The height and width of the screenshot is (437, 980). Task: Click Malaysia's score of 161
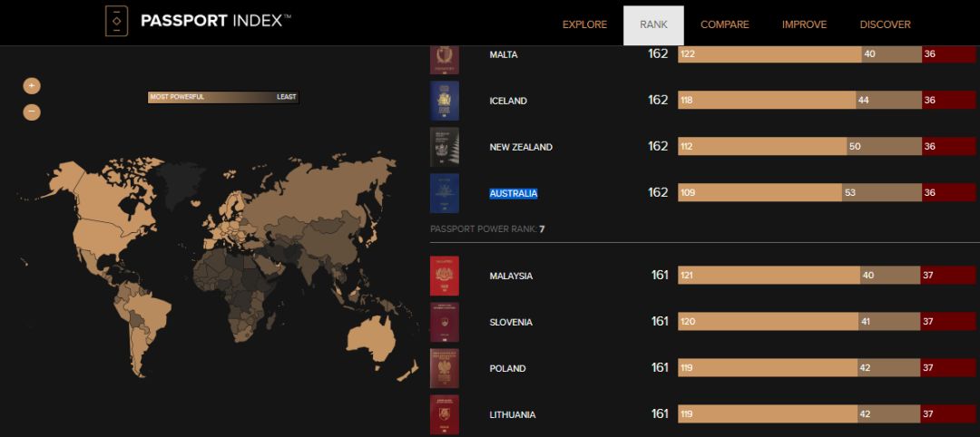(660, 276)
